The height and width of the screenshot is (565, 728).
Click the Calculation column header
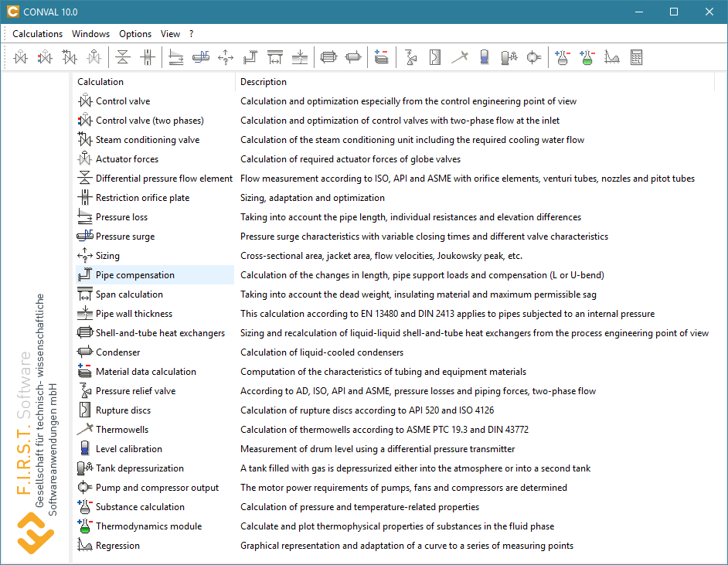[100, 82]
